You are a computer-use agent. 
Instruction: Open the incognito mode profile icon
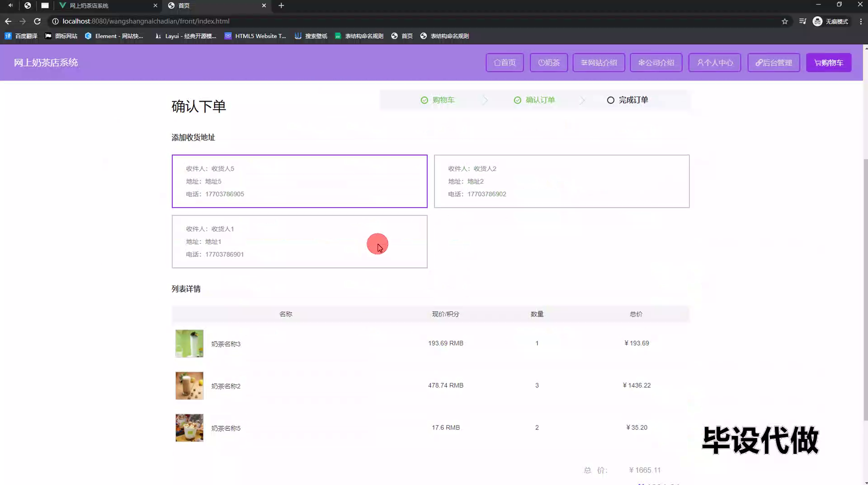tap(830, 21)
